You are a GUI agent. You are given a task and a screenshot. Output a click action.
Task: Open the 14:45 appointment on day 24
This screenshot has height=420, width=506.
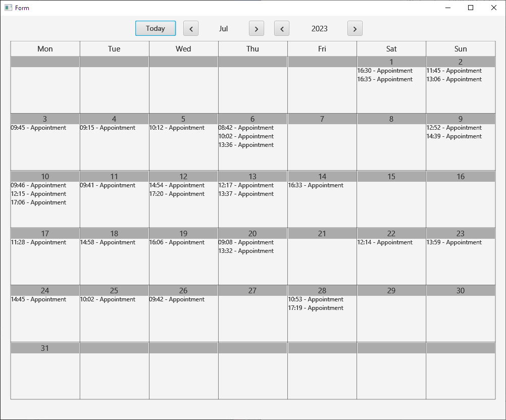tap(38, 299)
